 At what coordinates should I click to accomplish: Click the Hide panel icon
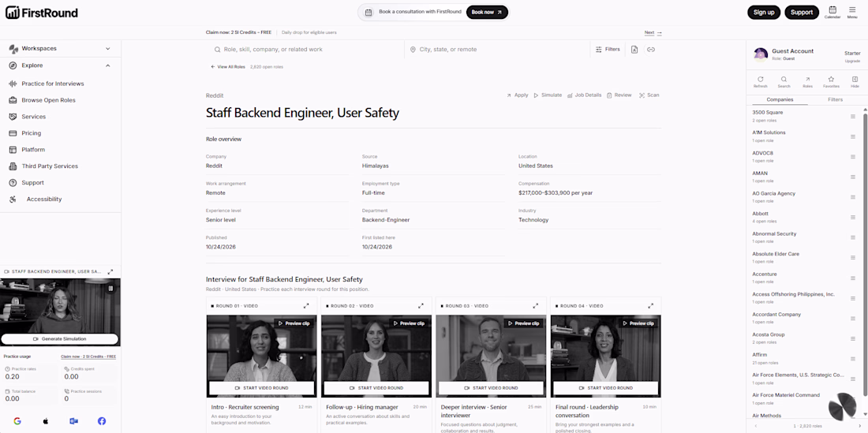855,82
